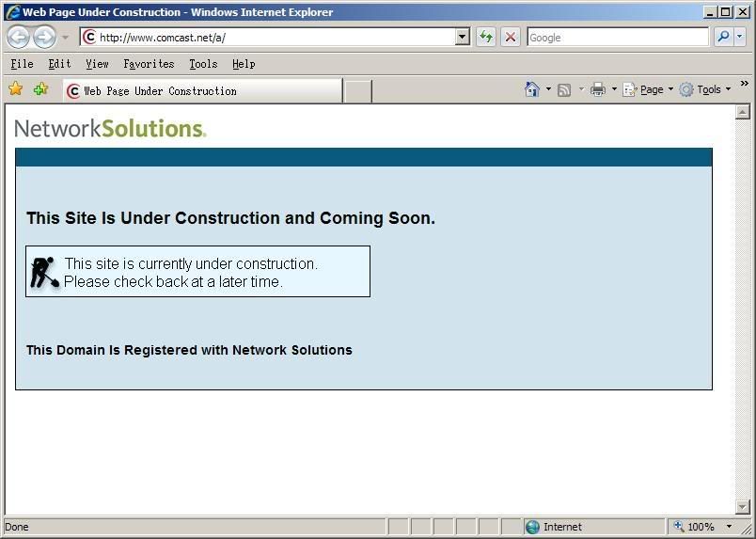The height and width of the screenshot is (539, 756).
Task: Go back with the Back arrow button
Action: 18,38
